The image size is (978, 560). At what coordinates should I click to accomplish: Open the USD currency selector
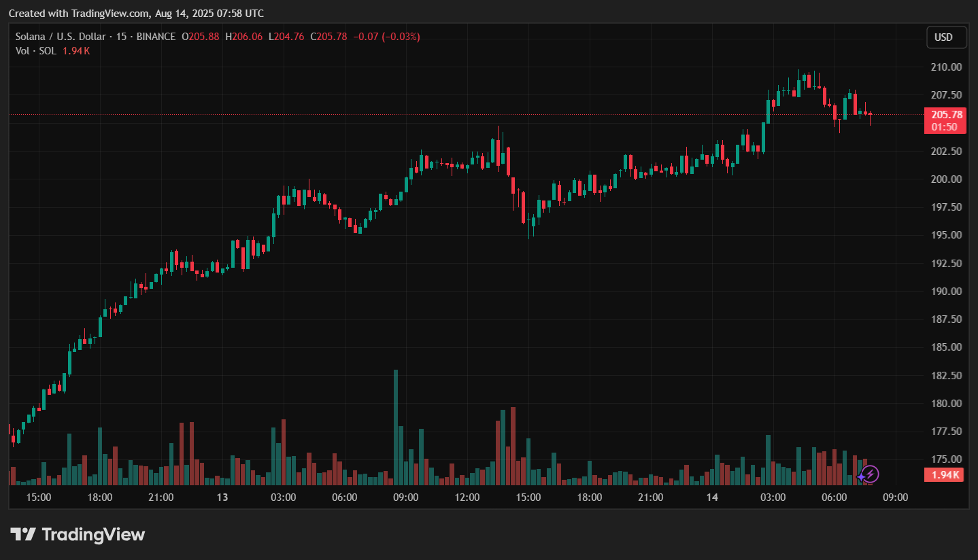[x=946, y=37]
